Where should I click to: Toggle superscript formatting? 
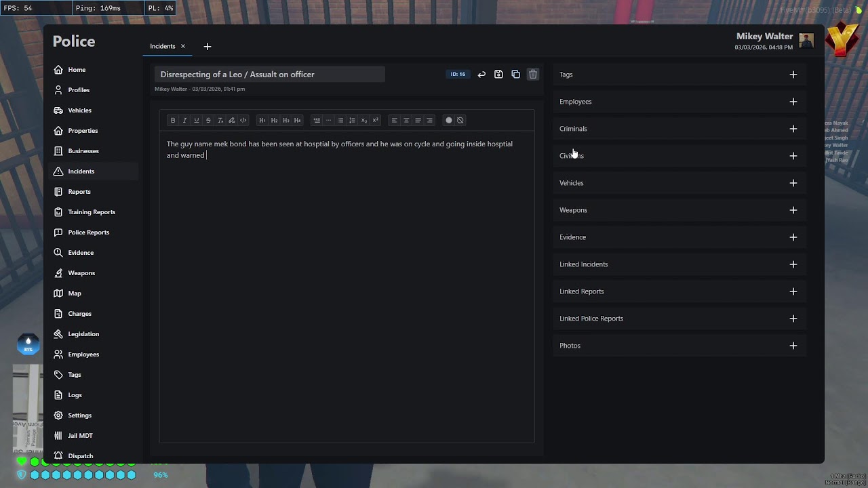coord(375,120)
